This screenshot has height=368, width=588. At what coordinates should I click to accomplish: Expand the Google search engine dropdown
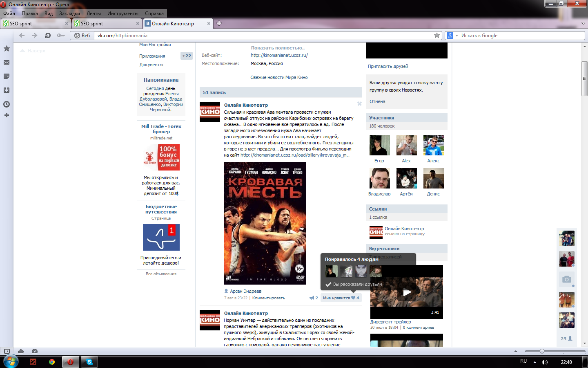click(457, 36)
